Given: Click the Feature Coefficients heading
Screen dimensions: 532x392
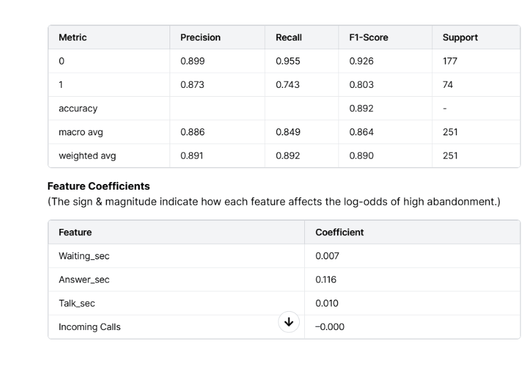Looking at the screenshot, I should (x=99, y=187).
